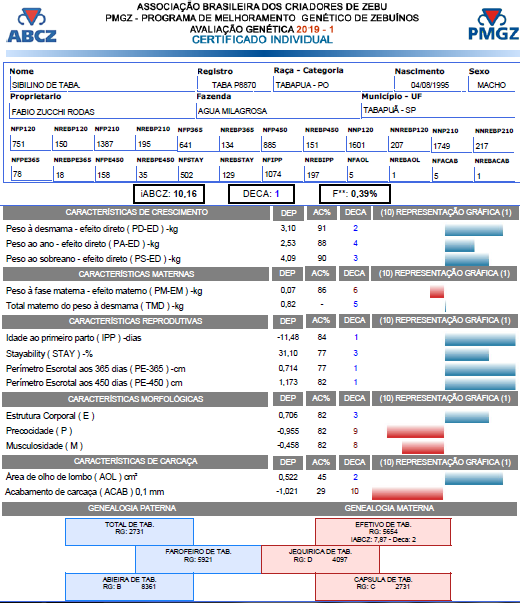Viewport: 520px width, 603px height.
Task: Click the Certificado Individual title
Action: [x=262, y=40]
